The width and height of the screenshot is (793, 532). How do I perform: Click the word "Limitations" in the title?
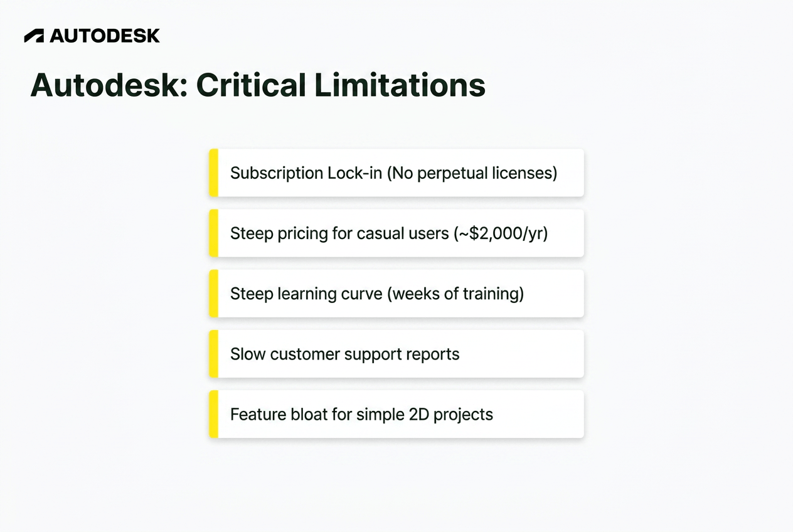(x=400, y=85)
